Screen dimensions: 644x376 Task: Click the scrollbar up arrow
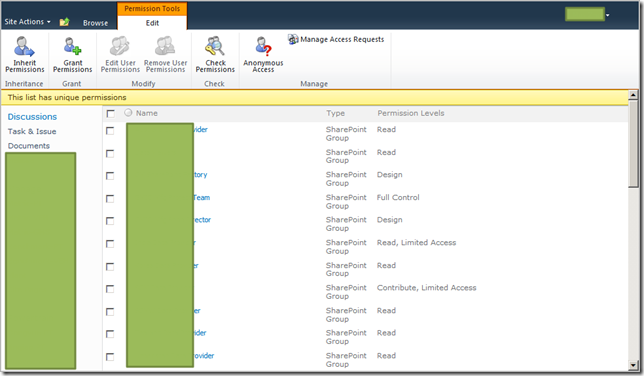tap(633, 95)
